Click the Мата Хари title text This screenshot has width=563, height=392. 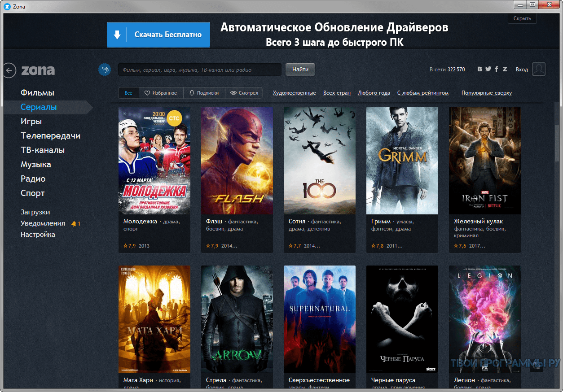tap(138, 380)
